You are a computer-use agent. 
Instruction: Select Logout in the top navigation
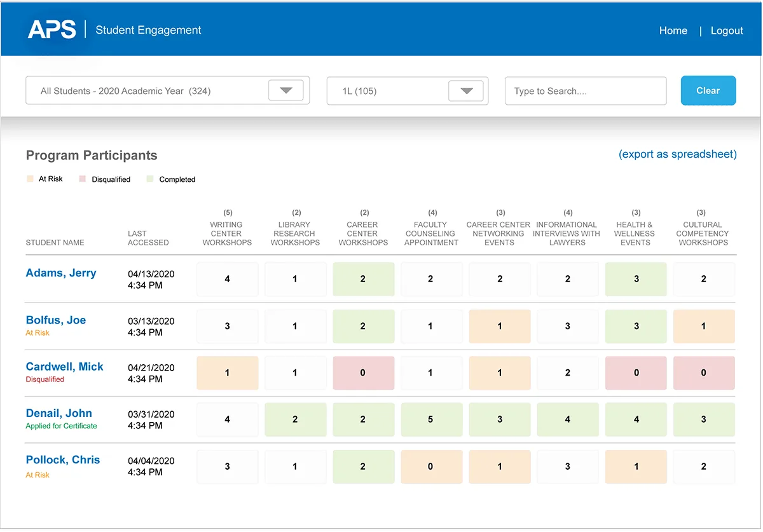727,31
